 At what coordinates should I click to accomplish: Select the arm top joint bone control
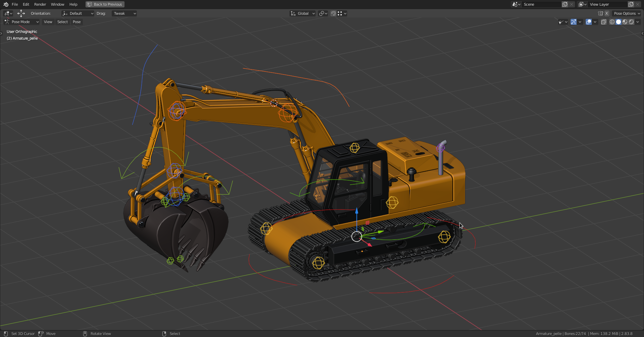(x=177, y=111)
